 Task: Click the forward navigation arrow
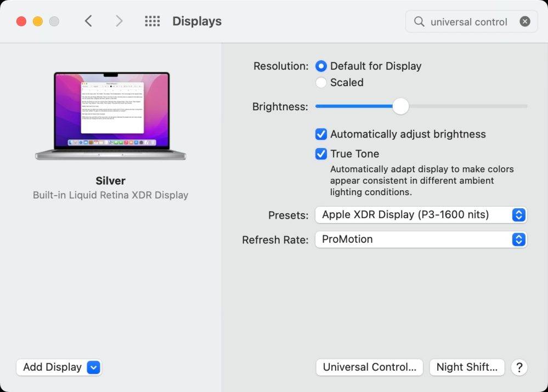[x=120, y=21]
